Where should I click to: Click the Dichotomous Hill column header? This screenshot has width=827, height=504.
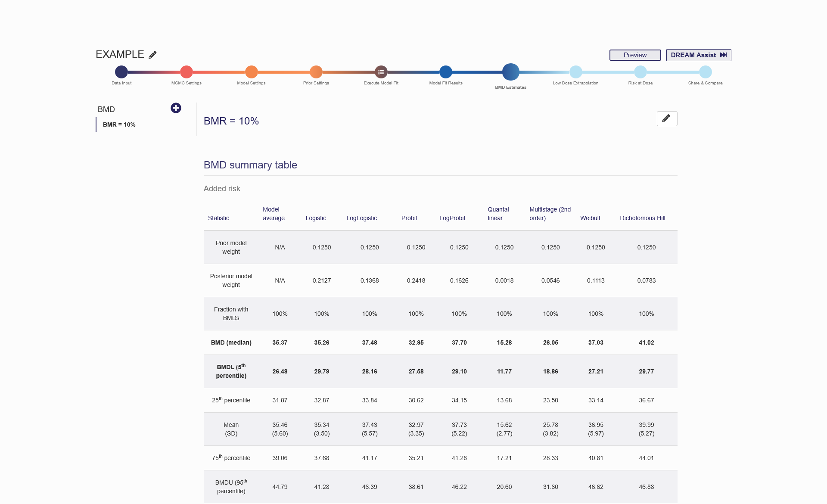[x=642, y=218]
